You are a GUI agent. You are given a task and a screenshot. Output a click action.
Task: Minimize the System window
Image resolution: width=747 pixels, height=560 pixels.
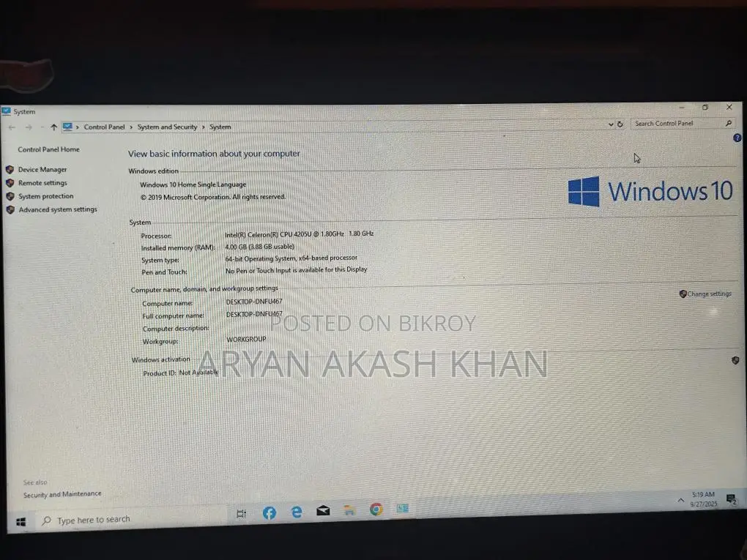pos(682,108)
